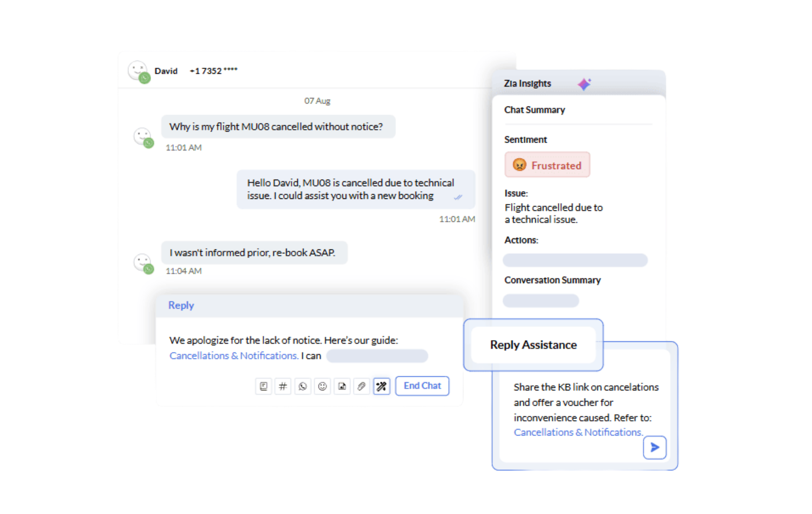Click the Zia Insights sparkle icon
Screen dimensions: 812x514
(x=584, y=84)
